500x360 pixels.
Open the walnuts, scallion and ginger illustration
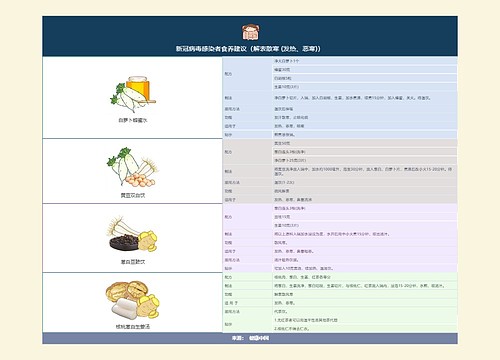point(133,300)
